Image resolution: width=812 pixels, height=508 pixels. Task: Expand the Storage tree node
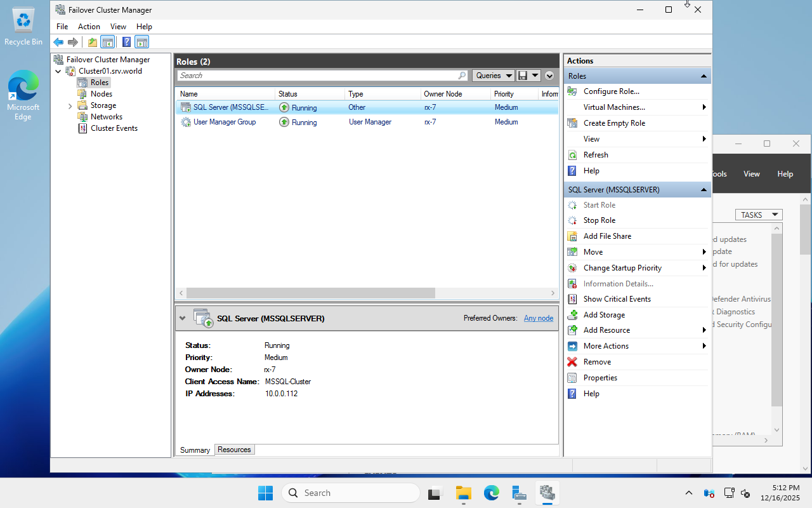click(70, 106)
